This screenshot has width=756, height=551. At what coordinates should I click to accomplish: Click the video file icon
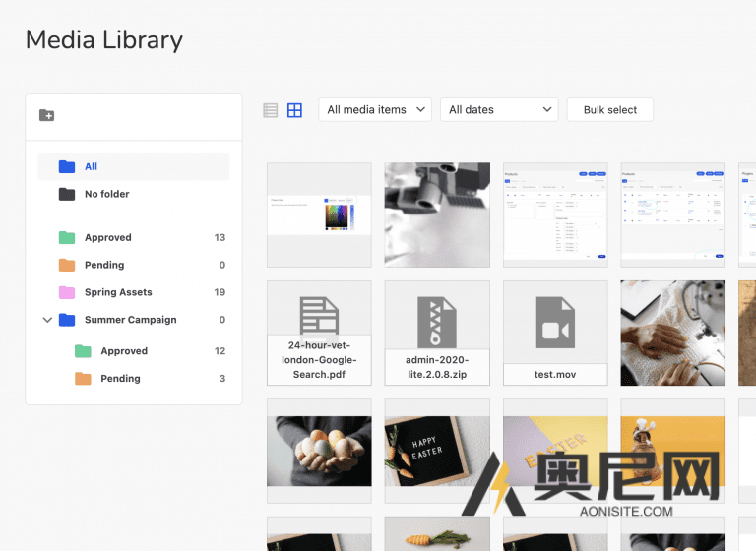coord(555,323)
